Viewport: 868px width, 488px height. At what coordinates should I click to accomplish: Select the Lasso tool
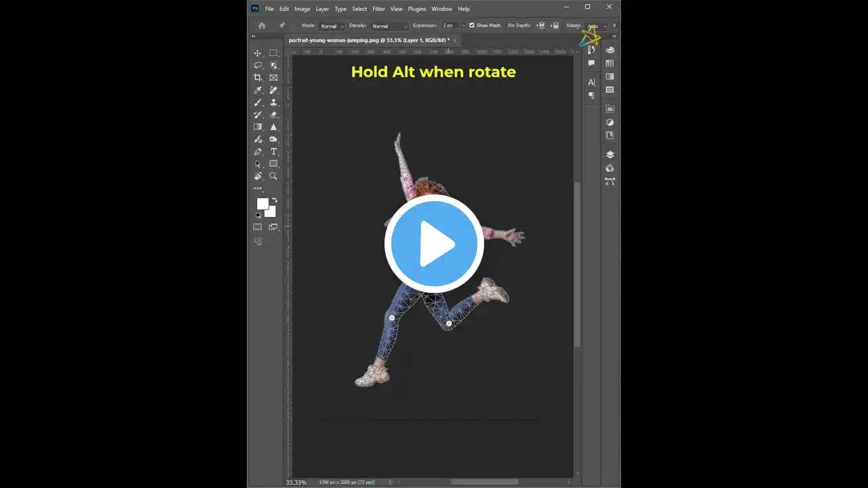pyautogui.click(x=258, y=66)
